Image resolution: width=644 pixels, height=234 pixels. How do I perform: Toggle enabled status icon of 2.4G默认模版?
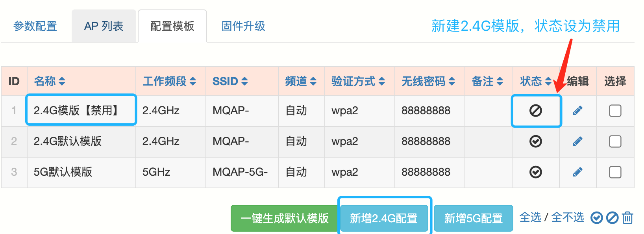tap(535, 141)
